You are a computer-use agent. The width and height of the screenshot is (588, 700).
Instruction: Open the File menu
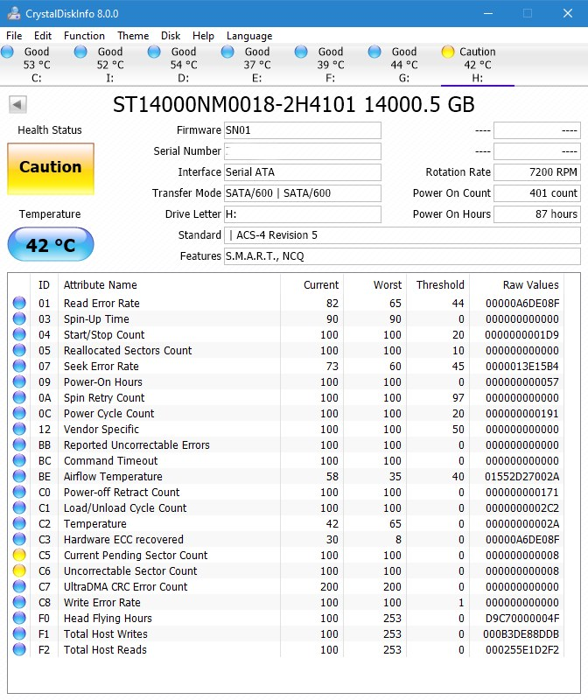click(14, 36)
